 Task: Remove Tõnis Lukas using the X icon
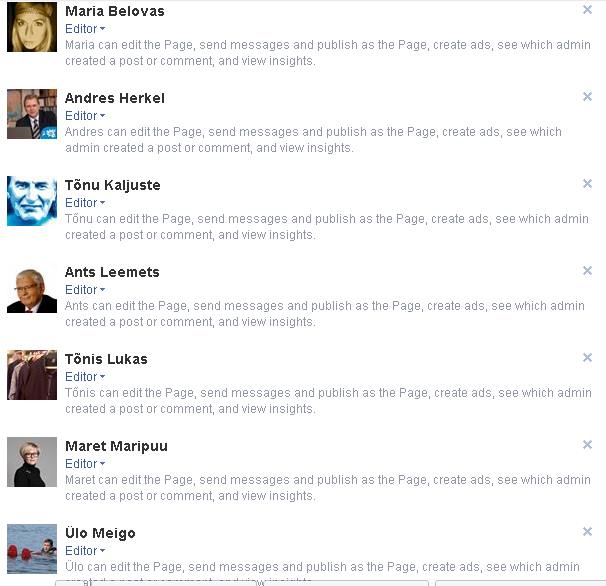coord(587,358)
